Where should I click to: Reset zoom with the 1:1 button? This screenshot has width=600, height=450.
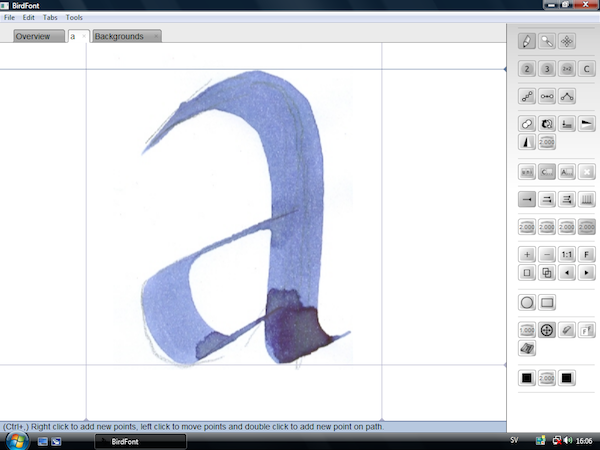pos(567,254)
